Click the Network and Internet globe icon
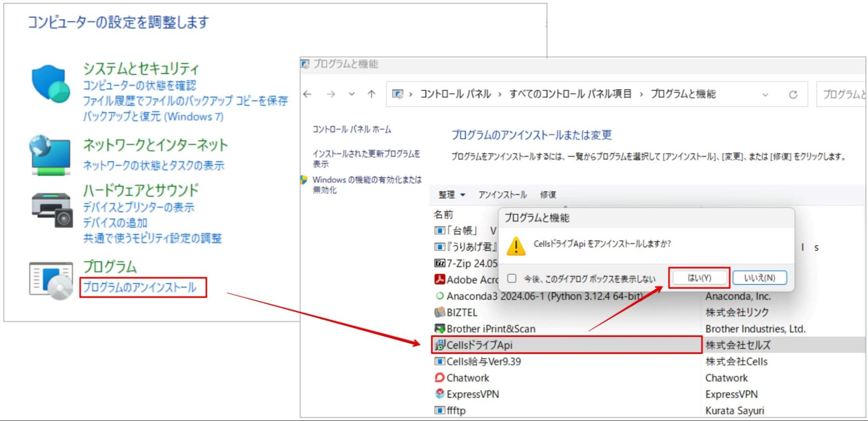The height and width of the screenshot is (421, 868). click(50, 155)
